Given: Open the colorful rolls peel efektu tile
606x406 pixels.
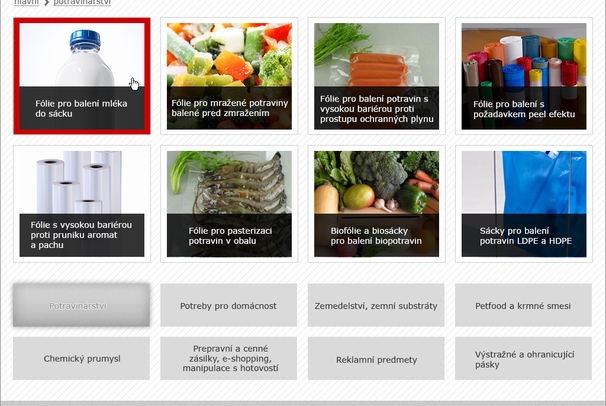Looking at the screenshot, I should pos(524,76).
